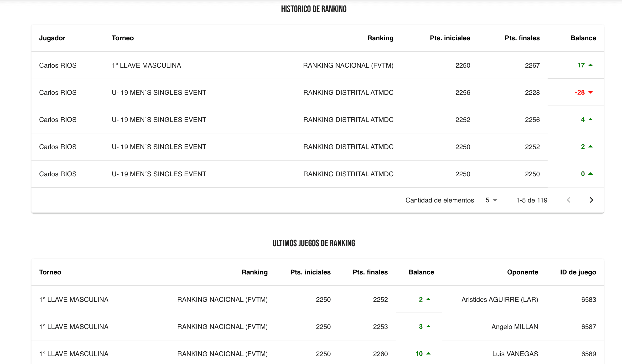Image resolution: width=622 pixels, height=364 pixels.
Task: Click the up arrow beside balance 0
Action: [x=591, y=174]
